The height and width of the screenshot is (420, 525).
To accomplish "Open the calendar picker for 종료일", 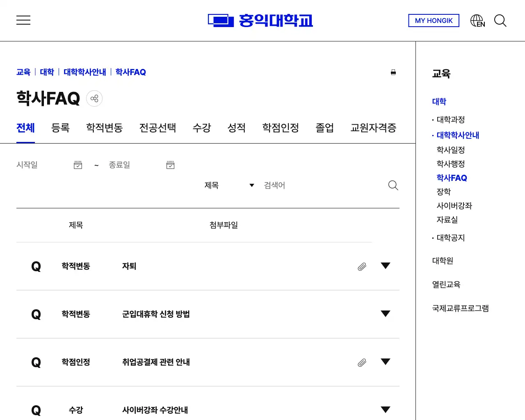I will click(170, 165).
